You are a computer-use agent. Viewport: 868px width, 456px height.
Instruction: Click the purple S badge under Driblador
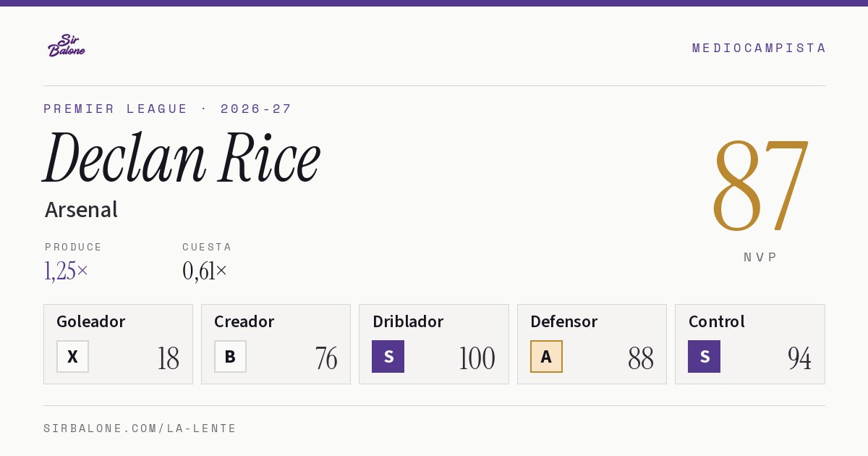pyautogui.click(x=388, y=356)
